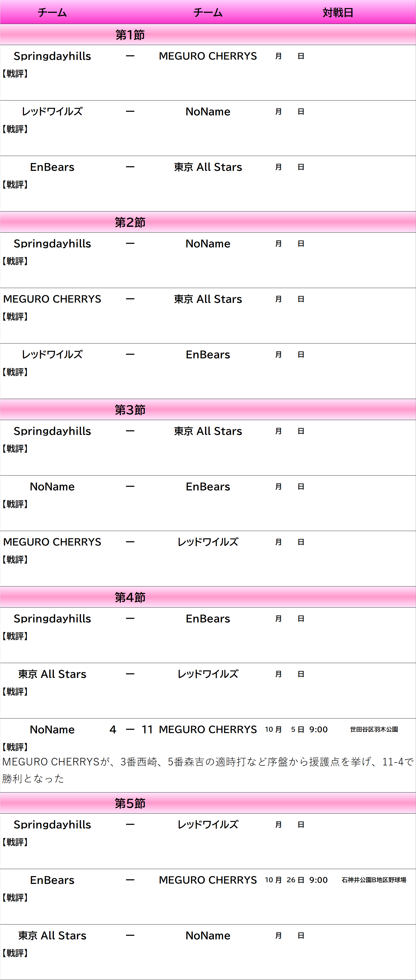This screenshot has height=980, width=416.
Task: Select the 第2節 section header
Action: coord(130,222)
